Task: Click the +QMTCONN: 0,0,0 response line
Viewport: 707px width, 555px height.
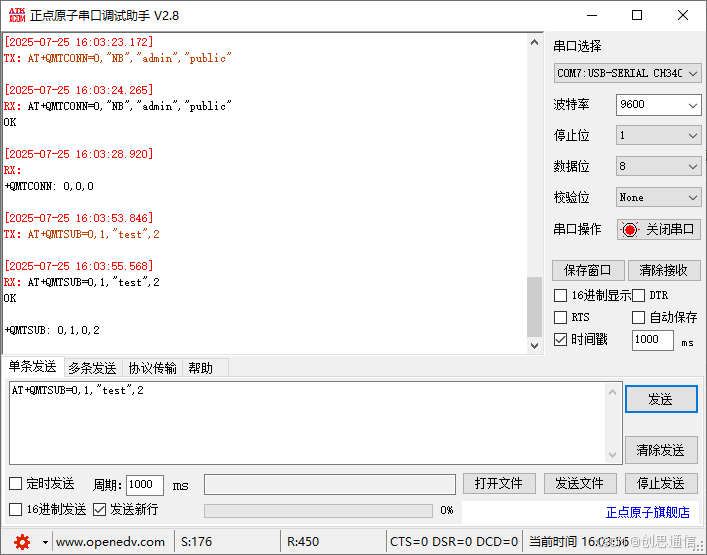Action: pyautogui.click(x=49, y=186)
